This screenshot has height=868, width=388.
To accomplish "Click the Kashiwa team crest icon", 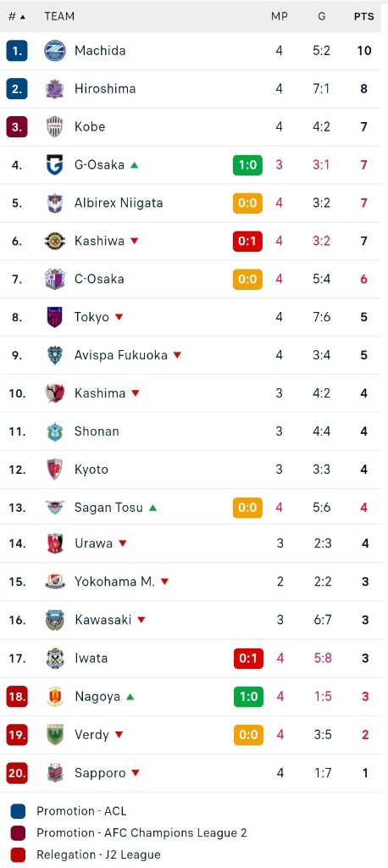I will click(55, 241).
